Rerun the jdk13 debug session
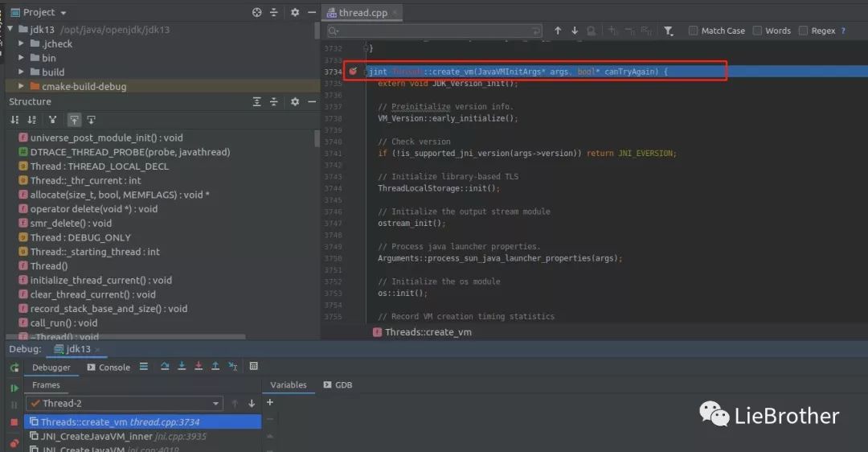This screenshot has height=452, width=868. (x=14, y=368)
